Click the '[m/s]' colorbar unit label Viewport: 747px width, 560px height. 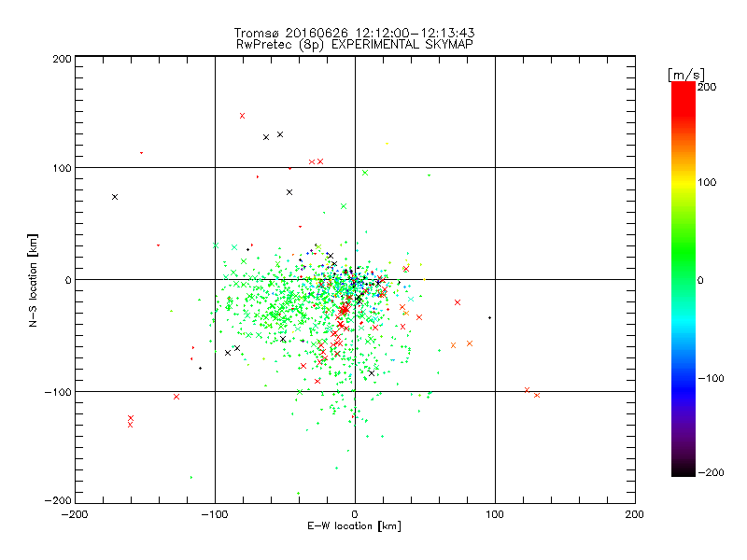pos(686,75)
